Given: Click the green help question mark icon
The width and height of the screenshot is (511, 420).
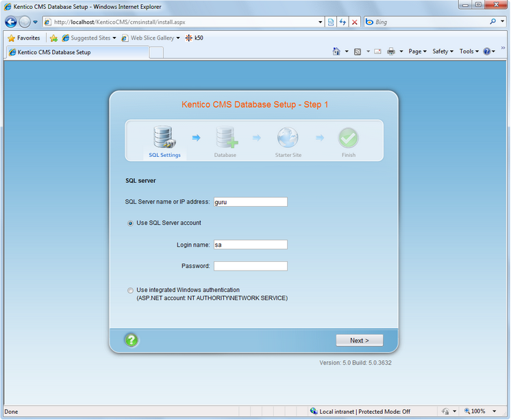Looking at the screenshot, I should [131, 340].
